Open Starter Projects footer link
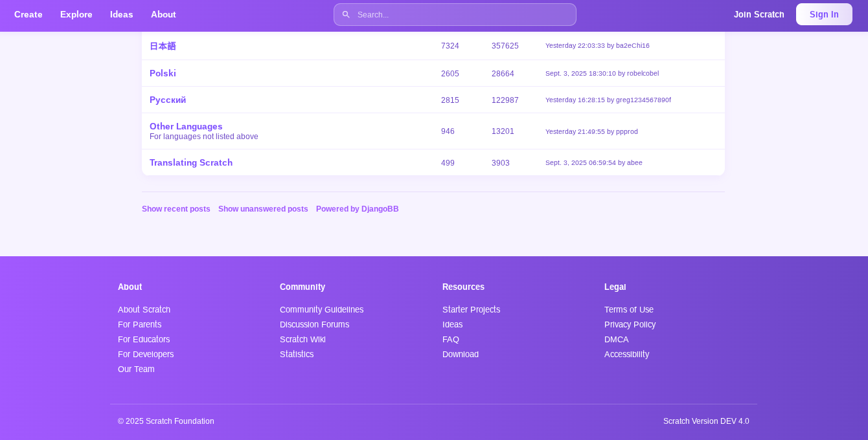Viewport: 868px width, 440px height. coord(471,309)
